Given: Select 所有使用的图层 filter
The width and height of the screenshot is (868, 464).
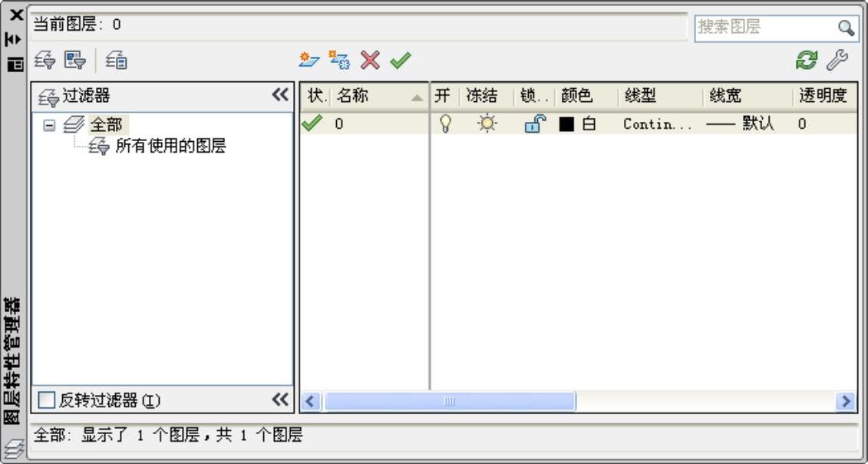Looking at the screenshot, I should pos(170,146).
